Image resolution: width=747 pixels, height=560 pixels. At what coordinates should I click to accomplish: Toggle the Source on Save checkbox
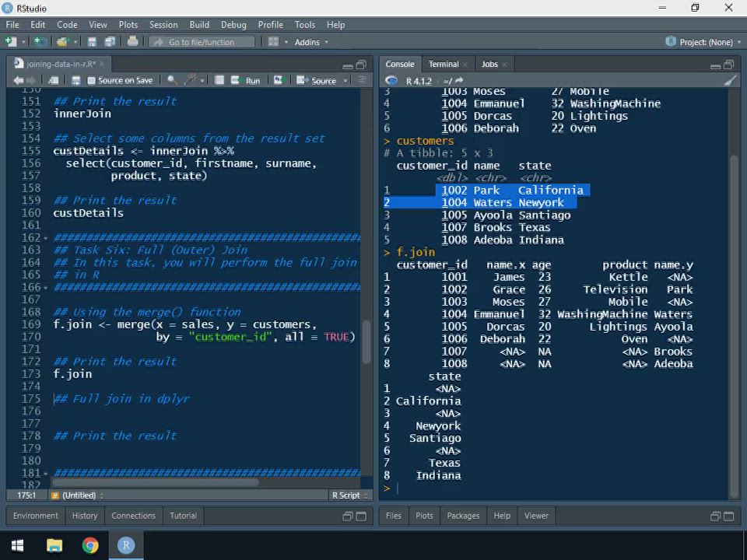tap(92, 80)
